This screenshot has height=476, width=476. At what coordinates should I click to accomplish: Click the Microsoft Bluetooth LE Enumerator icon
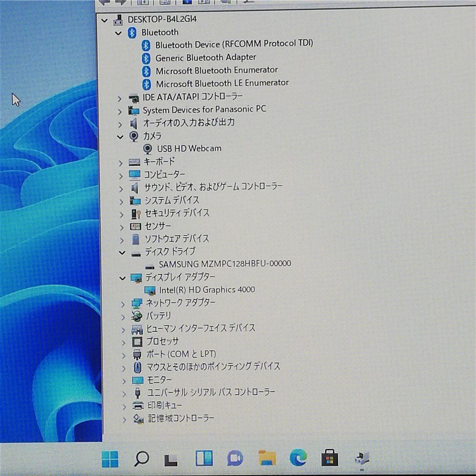147,84
